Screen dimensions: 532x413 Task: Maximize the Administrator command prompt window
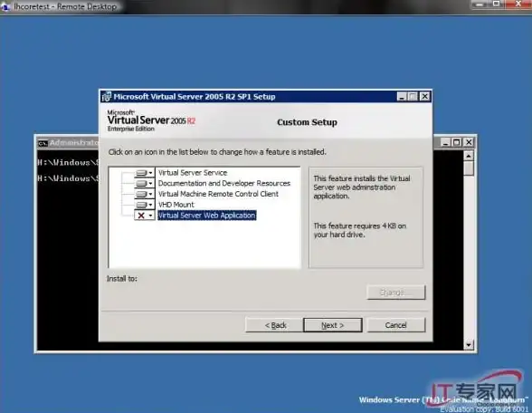457,142
